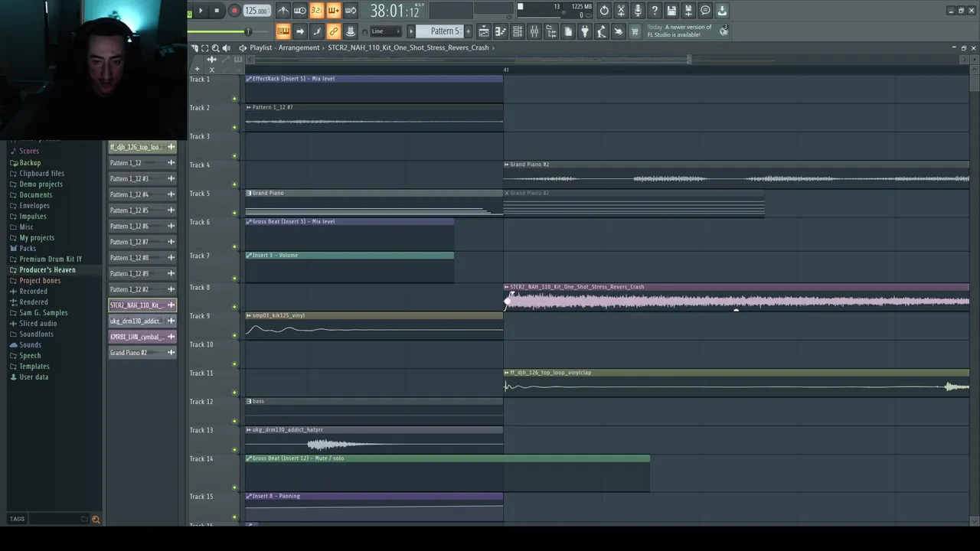Expand the Templates folder
This screenshot has height=551, width=980.
pos(34,366)
